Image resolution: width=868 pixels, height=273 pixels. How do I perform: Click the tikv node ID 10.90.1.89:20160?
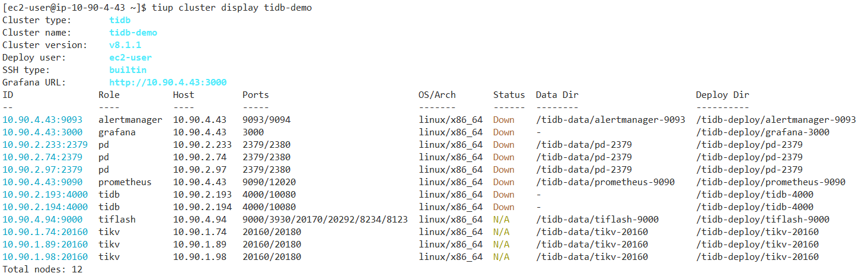click(45, 245)
